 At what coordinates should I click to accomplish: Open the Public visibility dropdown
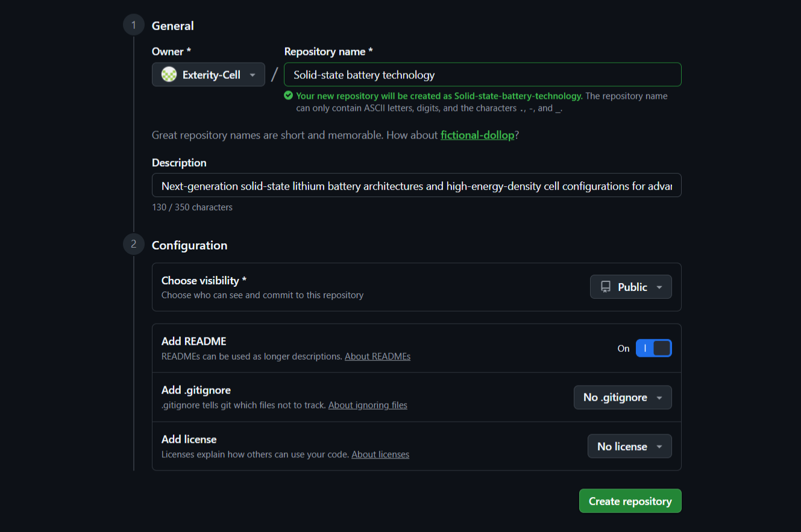click(x=631, y=287)
